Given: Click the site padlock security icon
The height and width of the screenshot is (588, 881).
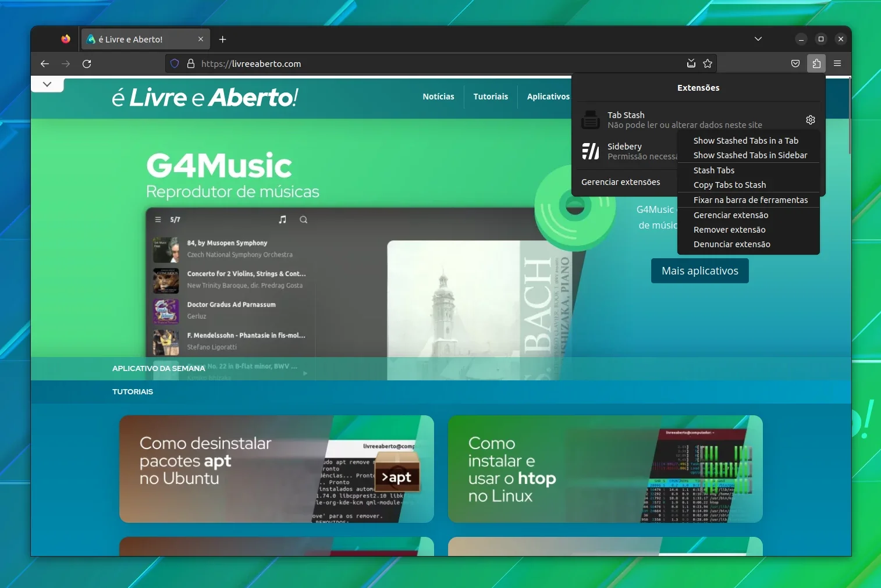Looking at the screenshot, I should click(x=190, y=63).
